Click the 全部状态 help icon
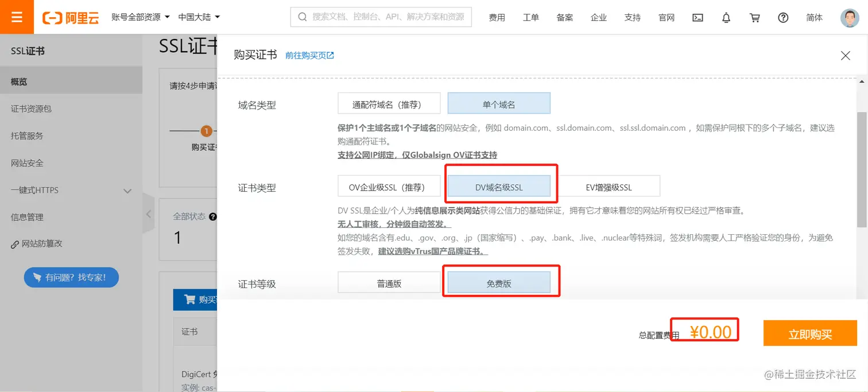The image size is (868, 392). point(213,217)
